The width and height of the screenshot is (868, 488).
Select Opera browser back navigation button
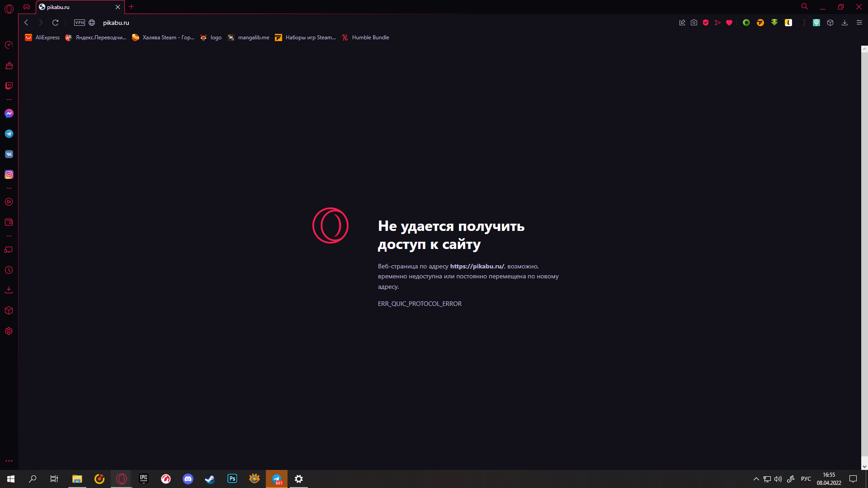coord(26,23)
